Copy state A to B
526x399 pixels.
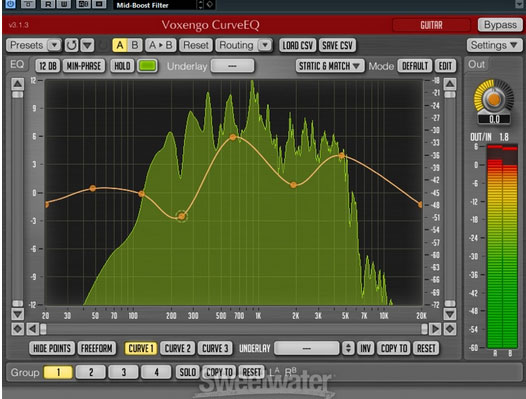click(160, 45)
